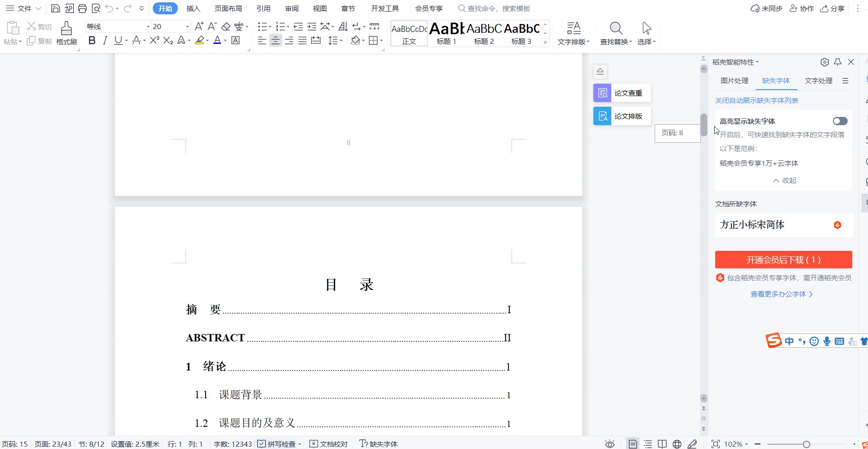The width and height of the screenshot is (868, 449).
Task: Expand the line spacing options
Action: pos(341,41)
